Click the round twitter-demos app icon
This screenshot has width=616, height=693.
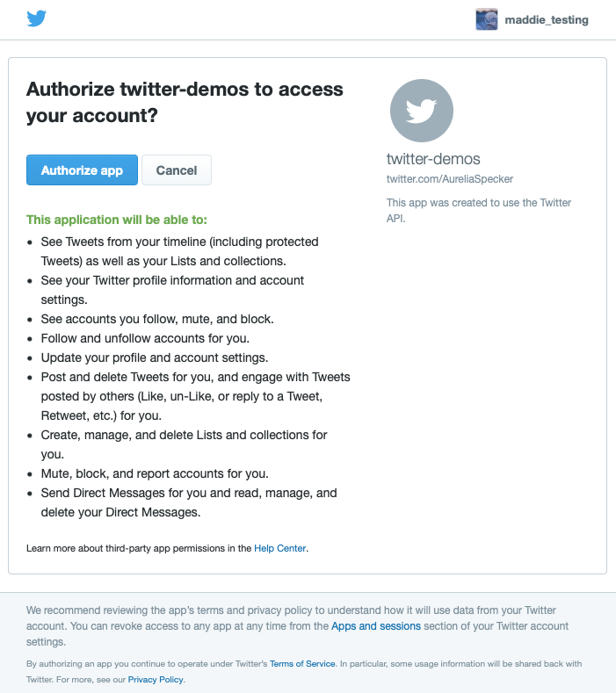click(x=422, y=111)
